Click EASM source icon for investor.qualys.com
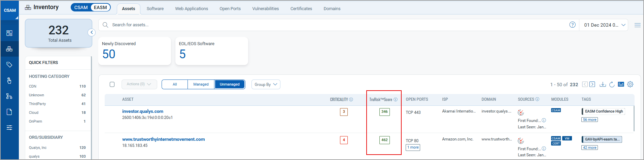This screenshot has width=644, height=160. click(521, 113)
